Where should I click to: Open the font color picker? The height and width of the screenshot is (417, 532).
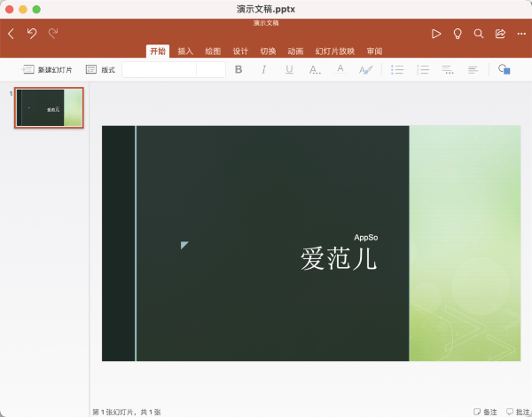click(340, 69)
